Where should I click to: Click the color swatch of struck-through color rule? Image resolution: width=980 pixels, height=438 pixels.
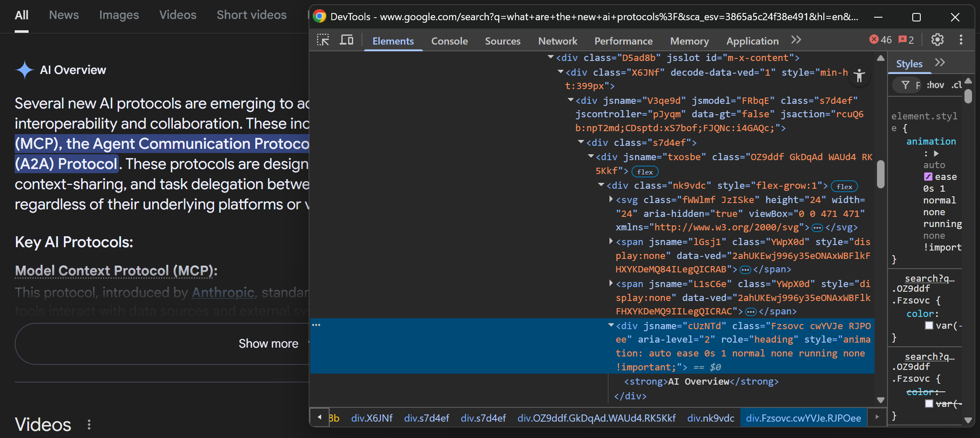929,404
